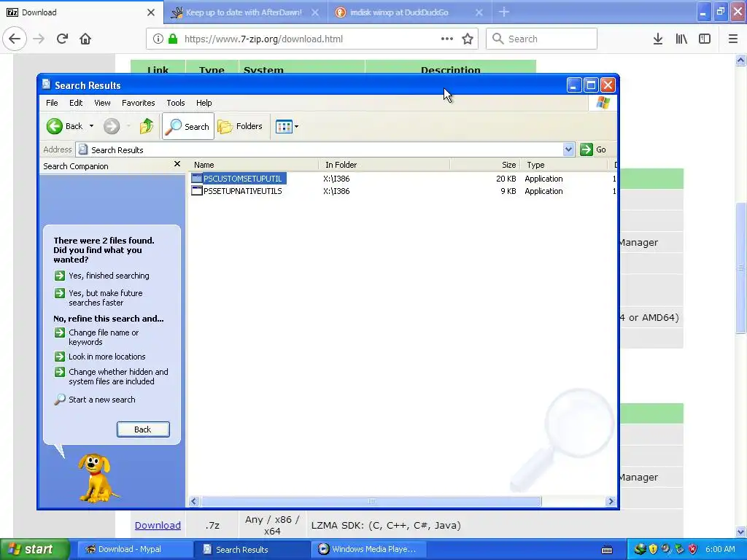Click the browser Search field
Viewport: 747px width, 560px height.
[x=541, y=39]
